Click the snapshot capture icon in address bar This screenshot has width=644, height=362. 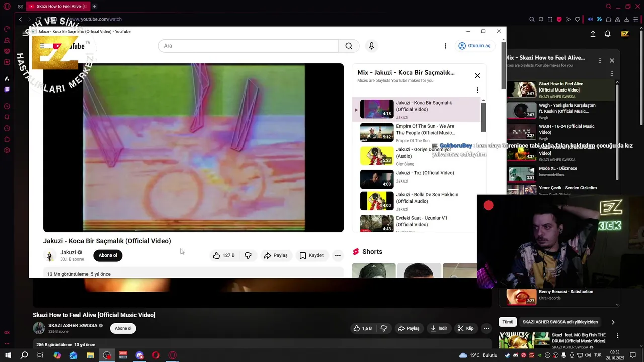point(550,19)
